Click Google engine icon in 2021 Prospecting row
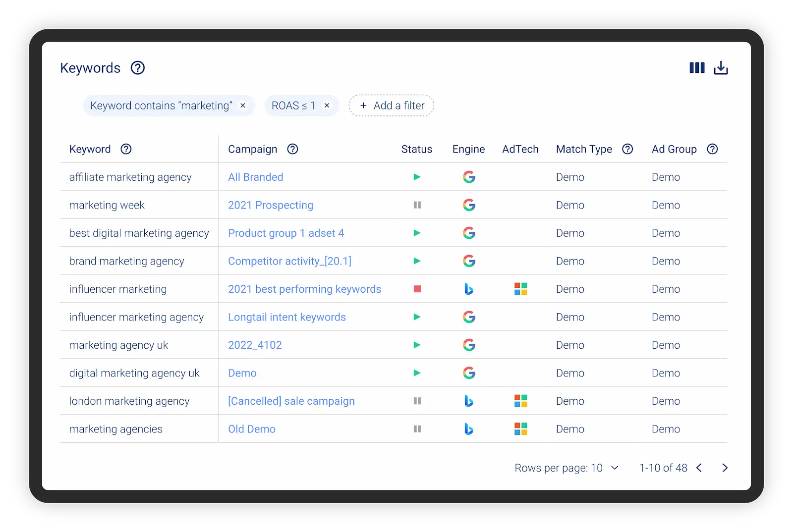This screenshot has width=793, height=532. tap(469, 205)
